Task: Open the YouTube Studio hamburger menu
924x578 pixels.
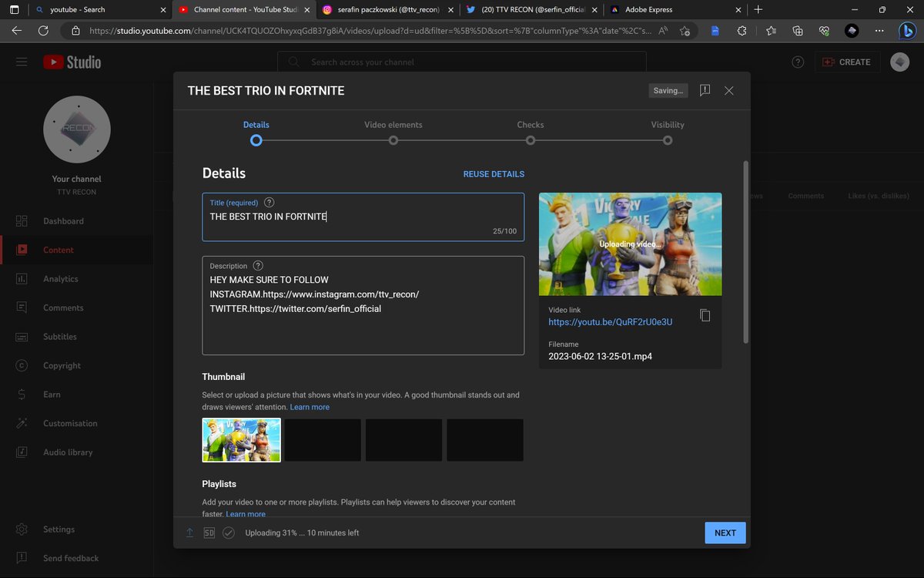Action: point(22,62)
